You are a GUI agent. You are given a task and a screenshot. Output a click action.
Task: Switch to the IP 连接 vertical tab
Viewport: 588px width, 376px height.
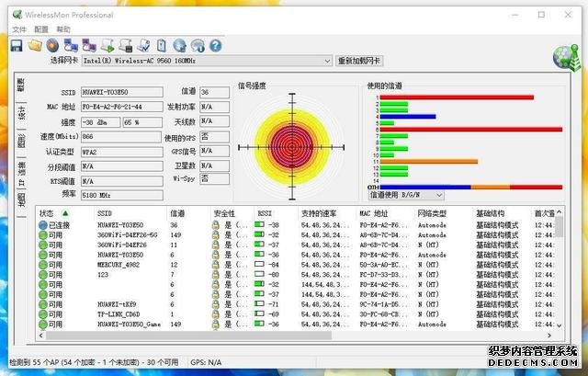click(21, 174)
